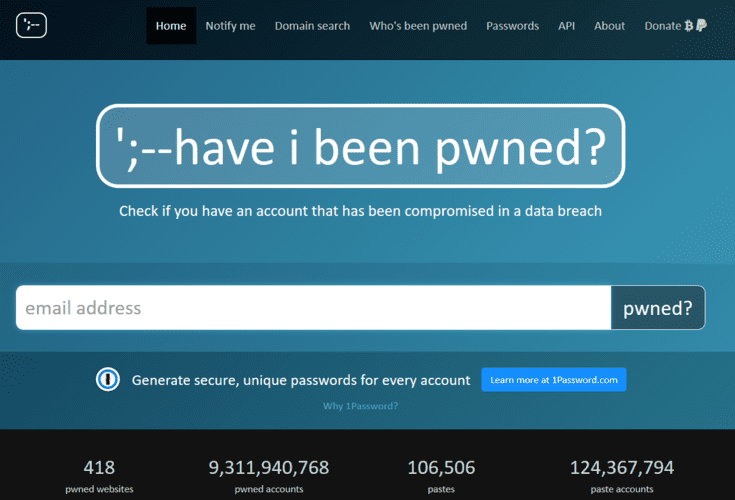The image size is (735, 500).
Task: Open the API menu item
Action: point(566,26)
